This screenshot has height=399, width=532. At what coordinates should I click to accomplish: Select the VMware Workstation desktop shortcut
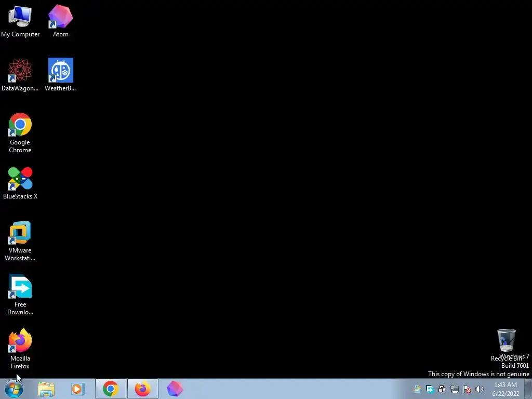pos(20,241)
